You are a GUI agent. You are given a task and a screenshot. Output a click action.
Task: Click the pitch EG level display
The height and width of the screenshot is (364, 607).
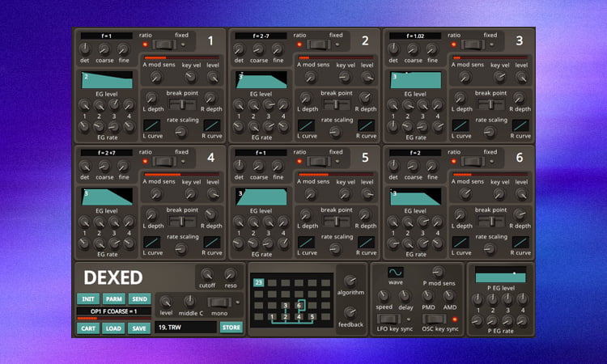[x=500, y=275]
